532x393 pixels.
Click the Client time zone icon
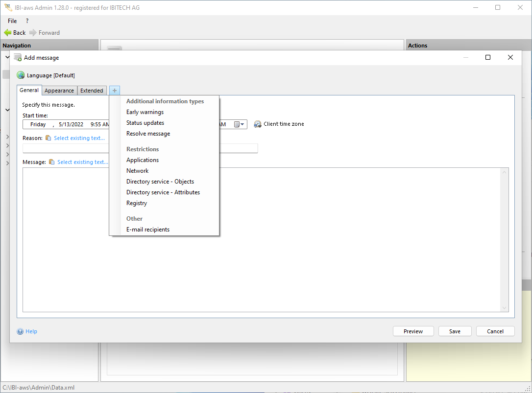[258, 124]
